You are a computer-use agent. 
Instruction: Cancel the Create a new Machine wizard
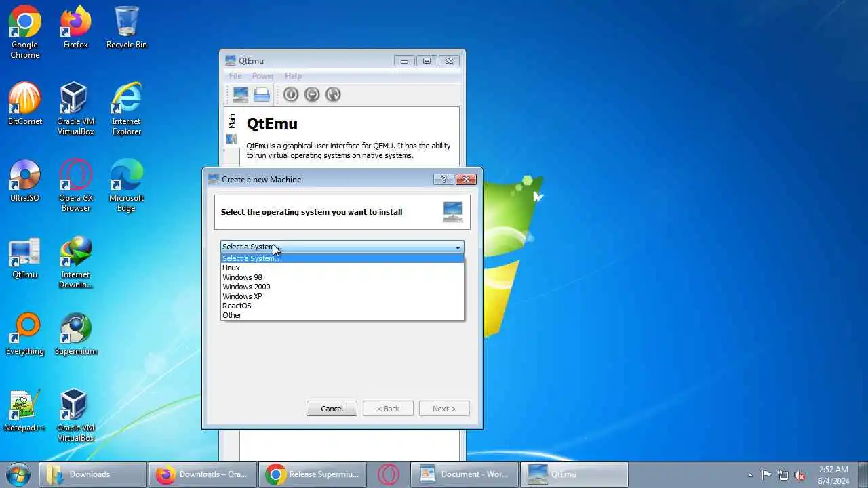pos(332,409)
